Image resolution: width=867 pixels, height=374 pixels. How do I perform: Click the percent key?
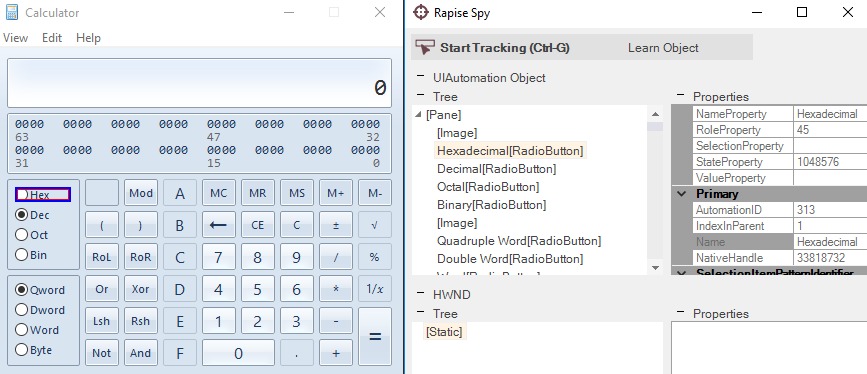(374, 257)
